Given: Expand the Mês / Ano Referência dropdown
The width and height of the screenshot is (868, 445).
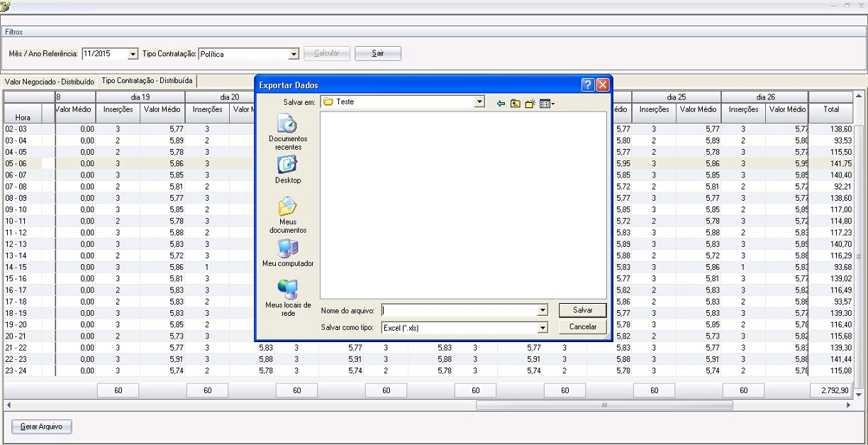Looking at the screenshot, I should pyautogui.click(x=133, y=54).
